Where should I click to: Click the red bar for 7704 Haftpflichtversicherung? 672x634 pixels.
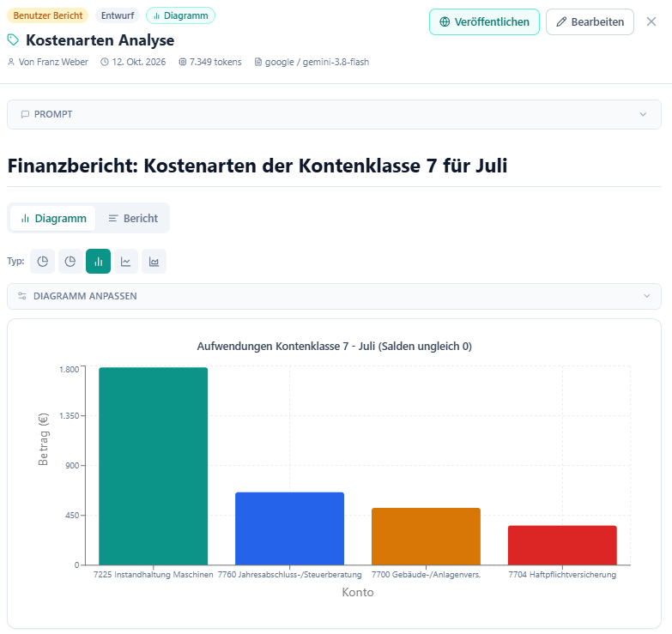[x=562, y=546]
